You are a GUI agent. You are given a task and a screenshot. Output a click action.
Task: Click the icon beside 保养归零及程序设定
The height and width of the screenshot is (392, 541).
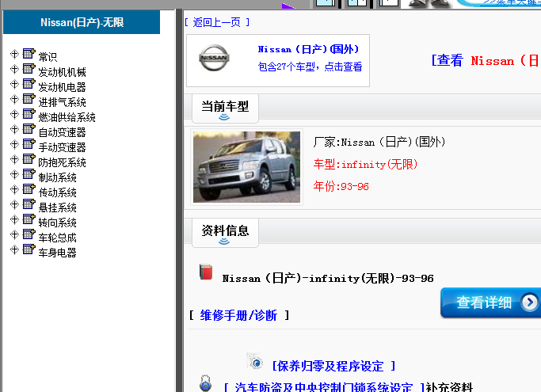255,361
